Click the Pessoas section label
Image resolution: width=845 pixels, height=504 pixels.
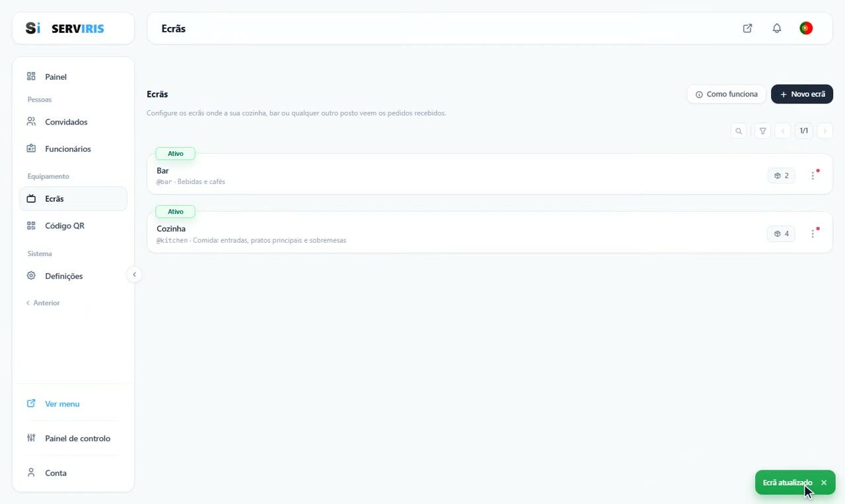point(40,100)
